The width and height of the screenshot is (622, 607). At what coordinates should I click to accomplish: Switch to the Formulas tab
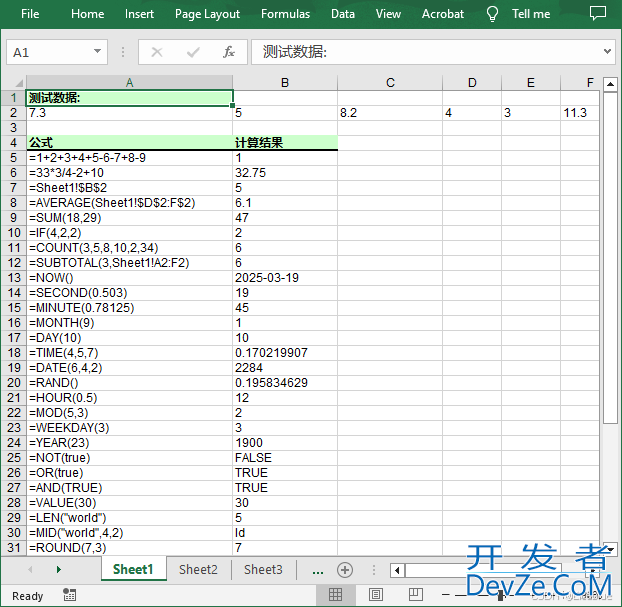(285, 14)
